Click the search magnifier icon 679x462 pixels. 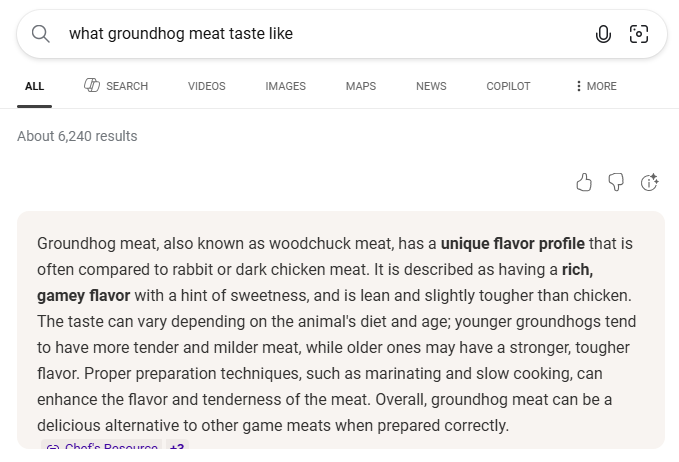click(41, 34)
